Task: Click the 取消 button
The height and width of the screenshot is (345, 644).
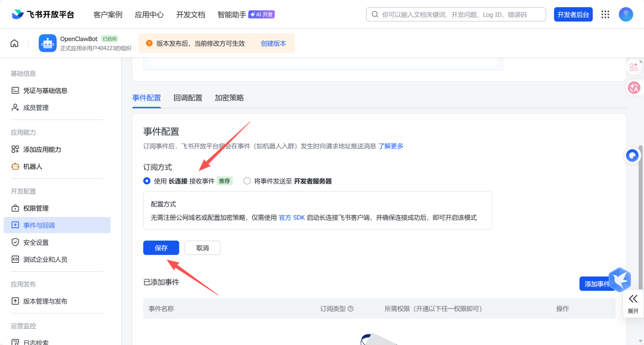Action: tap(202, 248)
